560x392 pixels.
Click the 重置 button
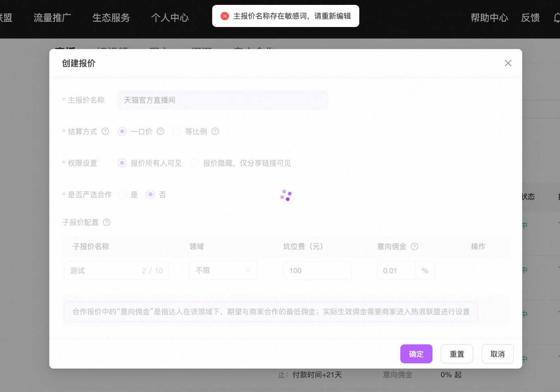pyautogui.click(x=457, y=354)
